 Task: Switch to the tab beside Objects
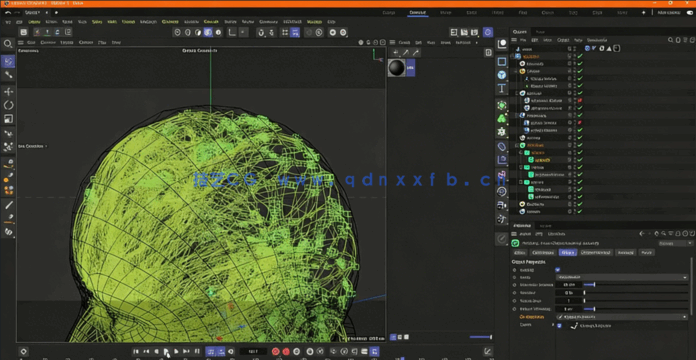tap(540, 32)
